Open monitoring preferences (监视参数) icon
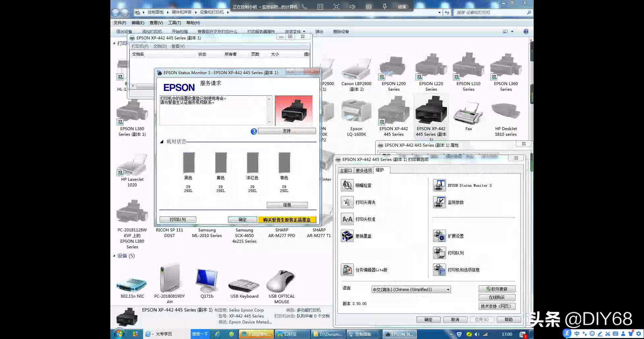The width and height of the screenshot is (644, 339). click(x=439, y=202)
